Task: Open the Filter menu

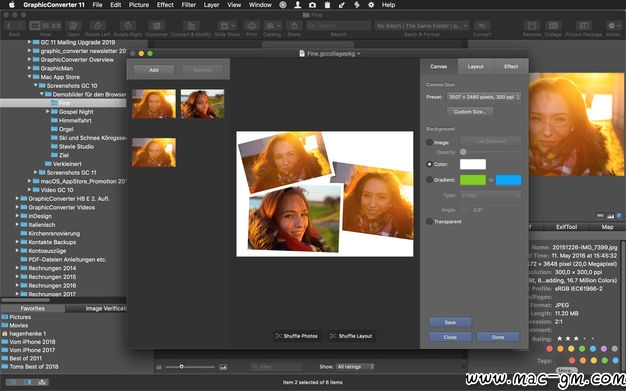Action: coord(188,5)
